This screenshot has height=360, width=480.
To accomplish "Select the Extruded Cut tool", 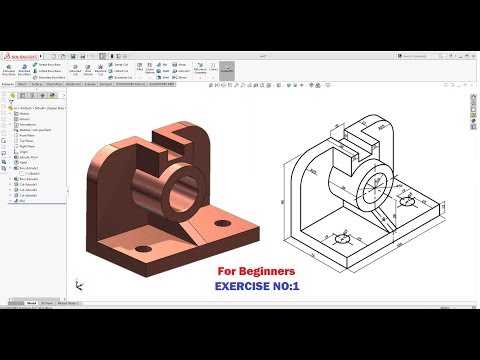I will (75, 70).
